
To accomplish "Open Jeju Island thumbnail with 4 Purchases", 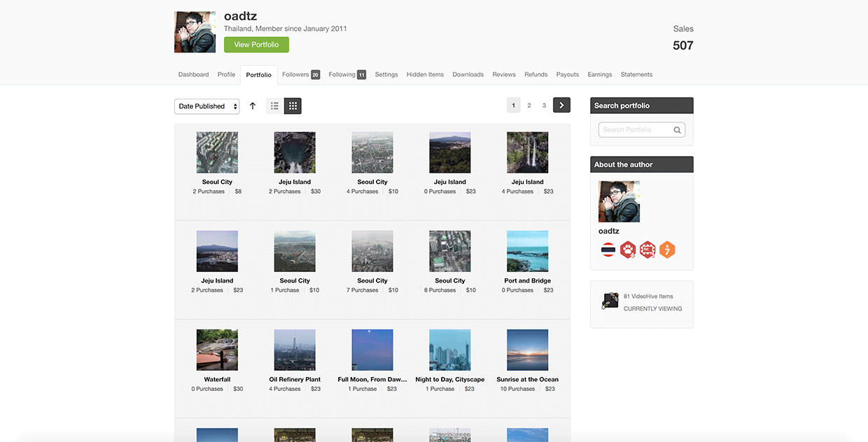I will pyautogui.click(x=527, y=152).
